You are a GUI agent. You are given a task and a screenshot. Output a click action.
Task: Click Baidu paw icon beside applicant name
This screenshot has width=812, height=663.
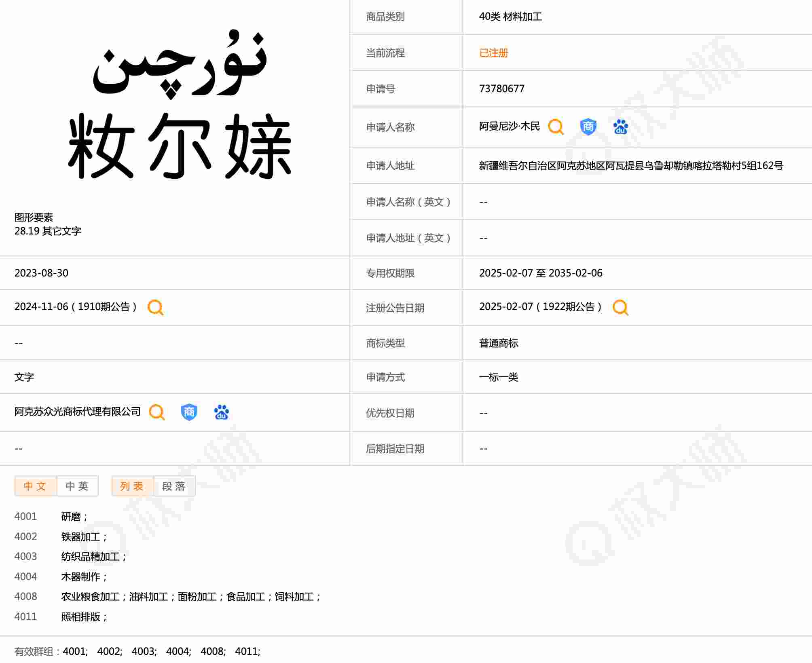click(620, 127)
